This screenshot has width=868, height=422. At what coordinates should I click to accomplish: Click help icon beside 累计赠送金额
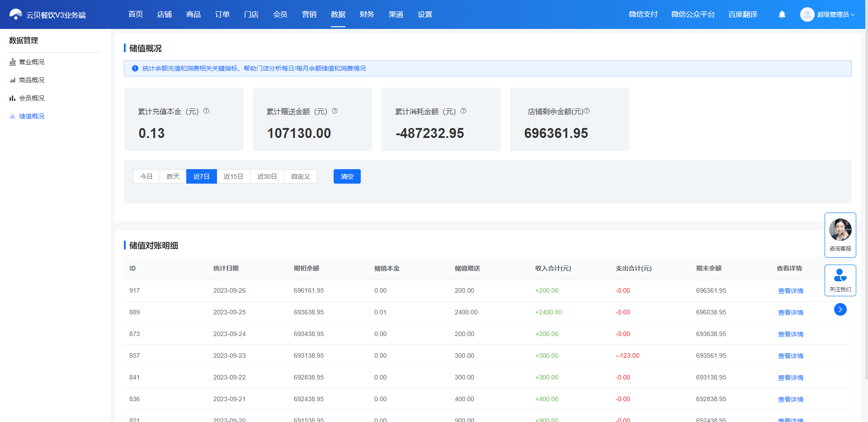click(335, 111)
